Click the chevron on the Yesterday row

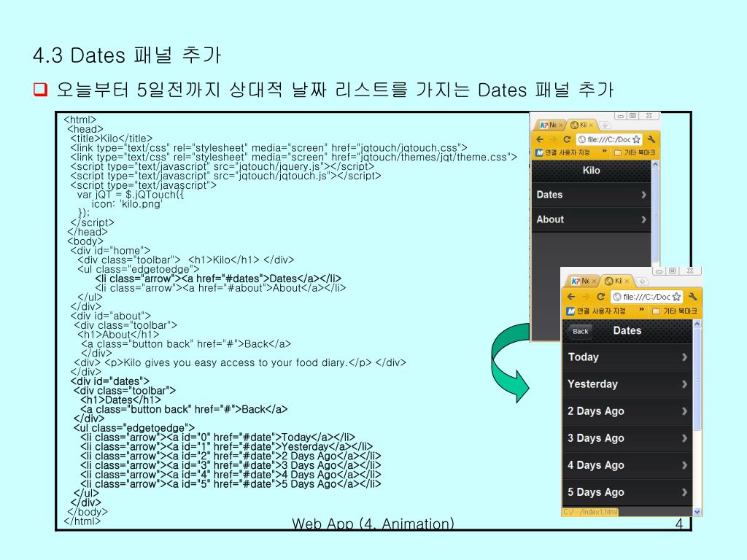pyautogui.click(x=684, y=384)
